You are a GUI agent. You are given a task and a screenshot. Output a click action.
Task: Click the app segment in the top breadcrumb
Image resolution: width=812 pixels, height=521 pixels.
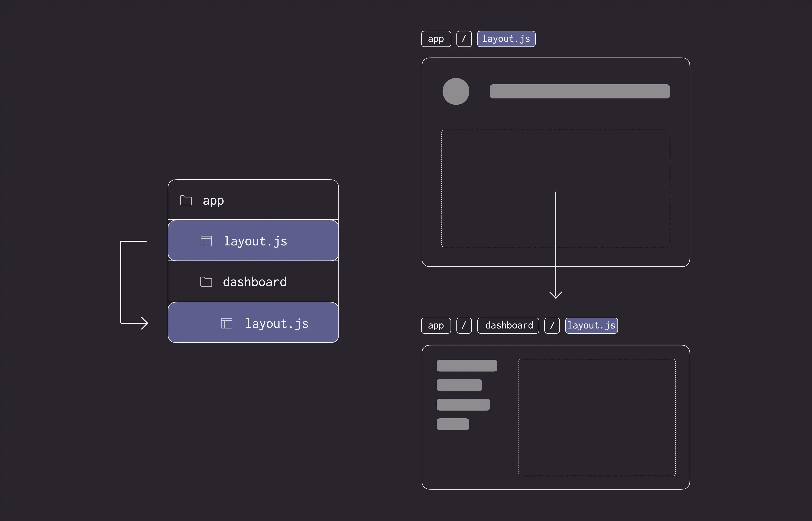[436, 39]
